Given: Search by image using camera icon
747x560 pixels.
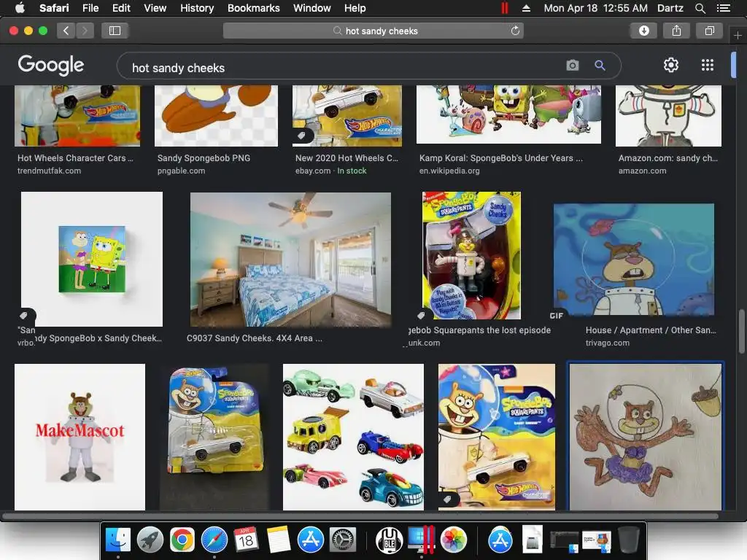Looking at the screenshot, I should click(x=572, y=65).
